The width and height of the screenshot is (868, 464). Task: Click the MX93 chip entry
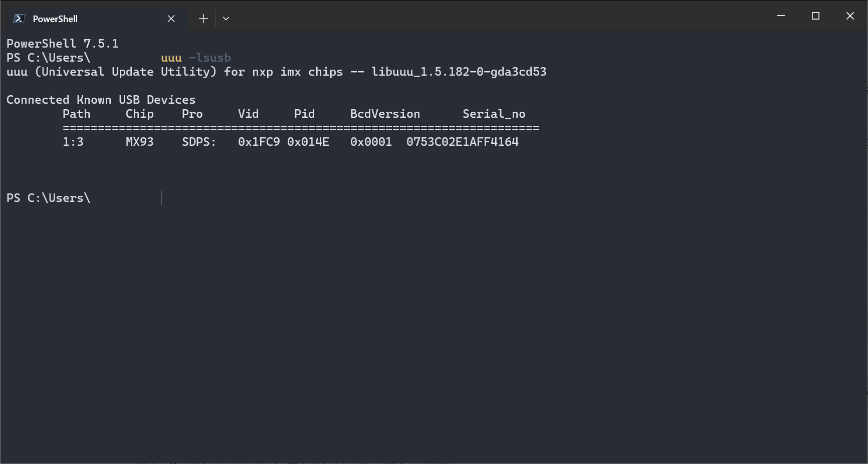139,142
